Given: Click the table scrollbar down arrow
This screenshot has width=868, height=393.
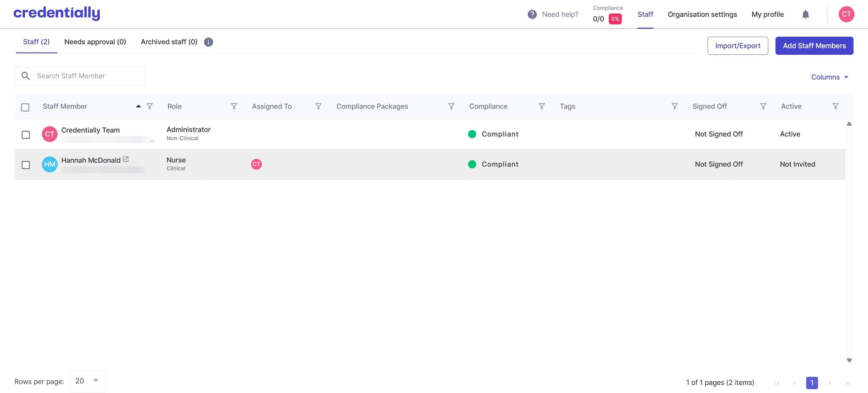Looking at the screenshot, I should (x=849, y=360).
